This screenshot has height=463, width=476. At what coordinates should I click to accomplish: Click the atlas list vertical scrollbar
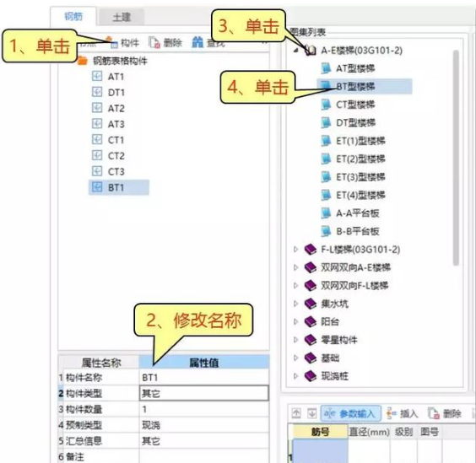coord(456,158)
